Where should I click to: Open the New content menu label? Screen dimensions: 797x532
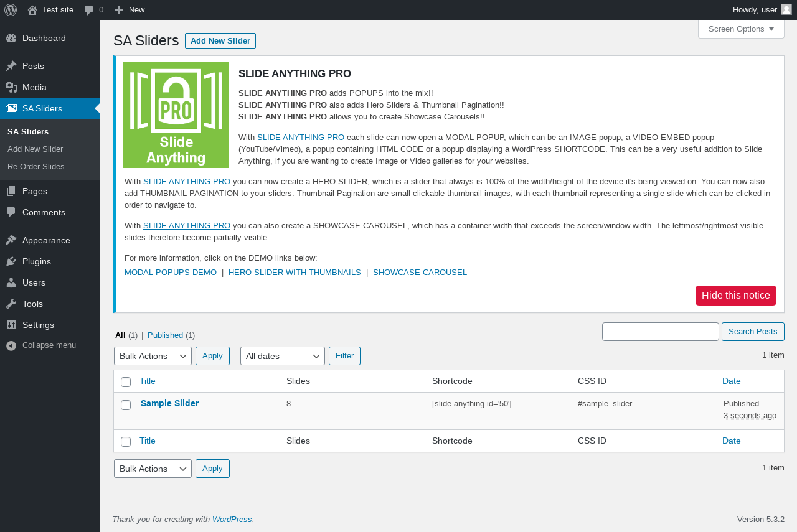(x=137, y=9)
